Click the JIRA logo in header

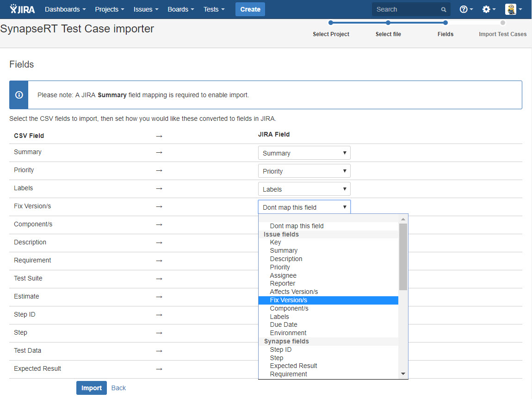23,9
